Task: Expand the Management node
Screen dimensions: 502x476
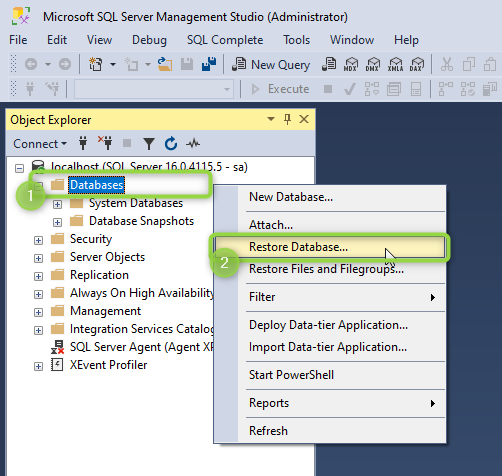Action: (38, 312)
